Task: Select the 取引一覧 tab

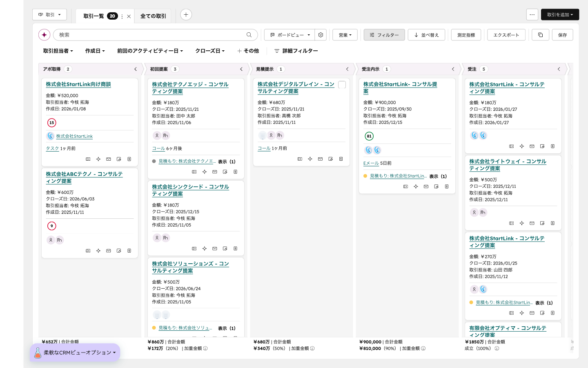Action: pos(94,16)
